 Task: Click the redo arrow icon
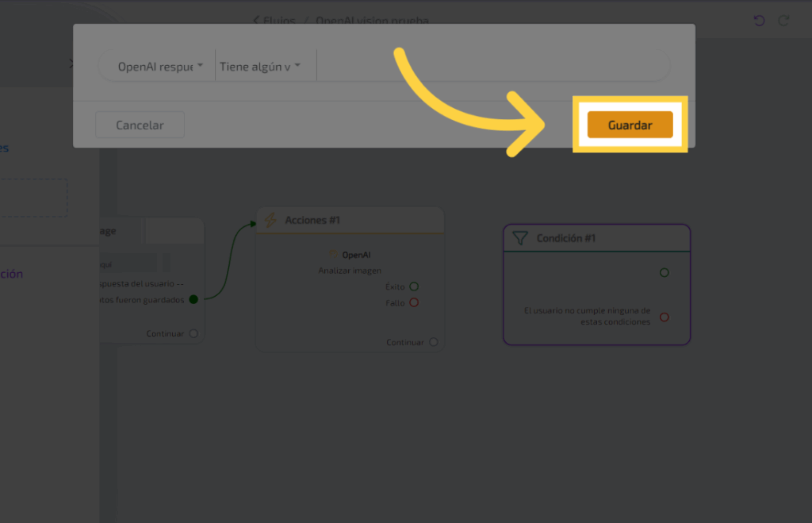click(x=784, y=21)
